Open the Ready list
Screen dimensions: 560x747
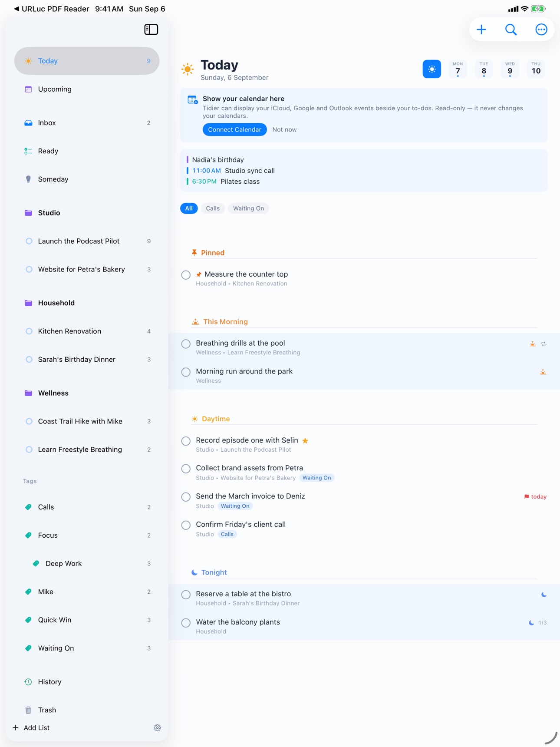click(x=87, y=151)
